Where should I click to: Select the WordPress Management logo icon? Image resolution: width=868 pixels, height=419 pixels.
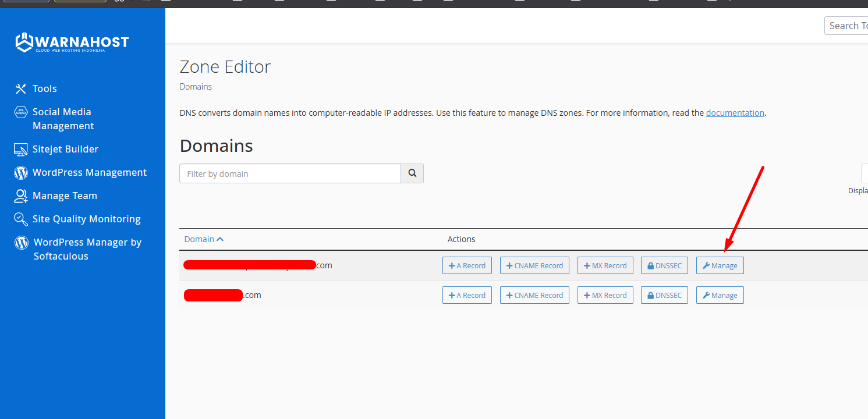20,172
